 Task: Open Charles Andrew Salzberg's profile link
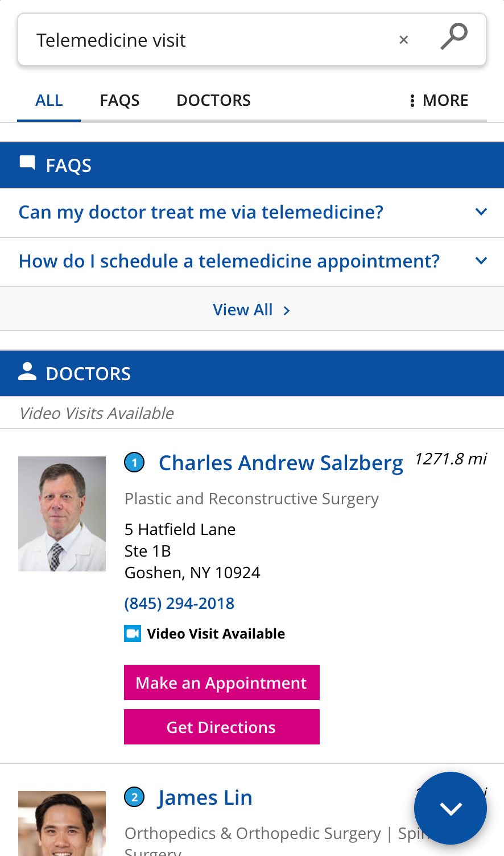click(281, 463)
